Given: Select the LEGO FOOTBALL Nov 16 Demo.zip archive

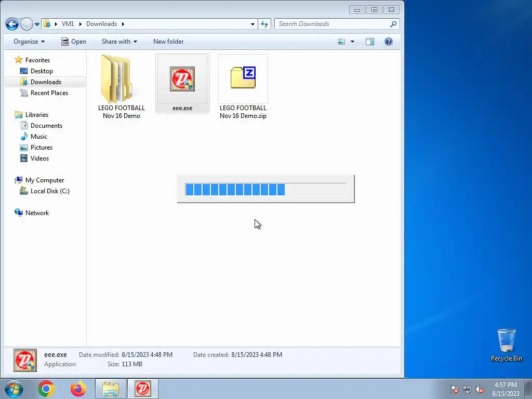Looking at the screenshot, I should tap(243, 87).
